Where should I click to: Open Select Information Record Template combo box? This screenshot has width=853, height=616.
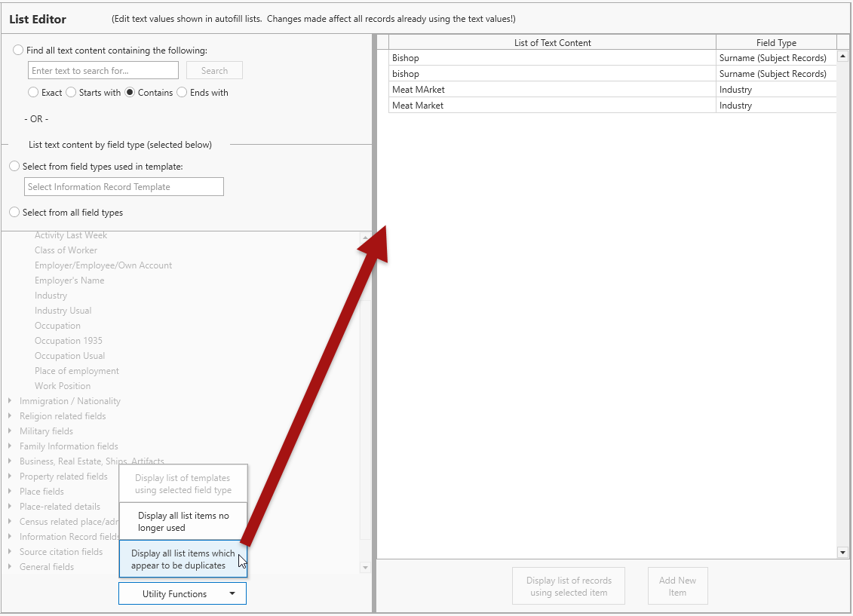124,187
